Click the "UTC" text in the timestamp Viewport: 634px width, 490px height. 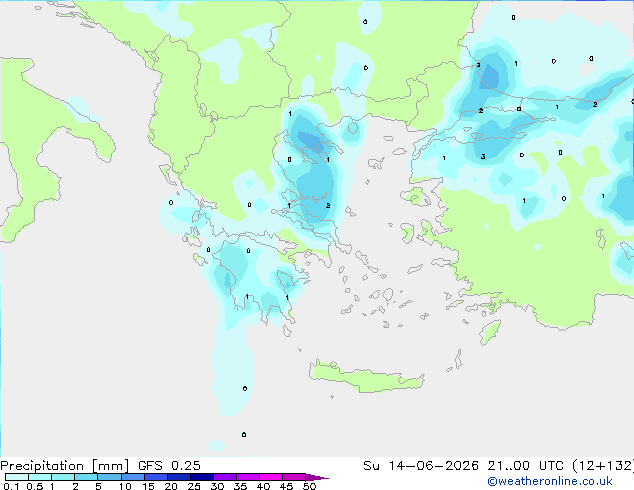point(551,466)
